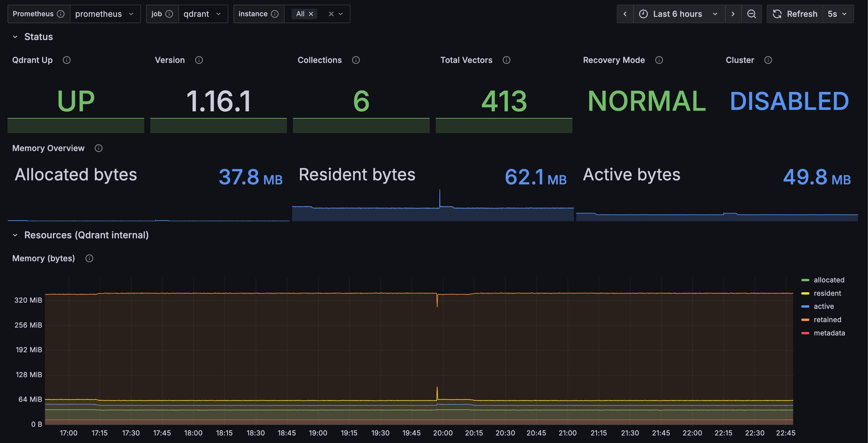Click info icon next to Memory (bytes)
The width and height of the screenshot is (868, 443).
click(x=89, y=258)
